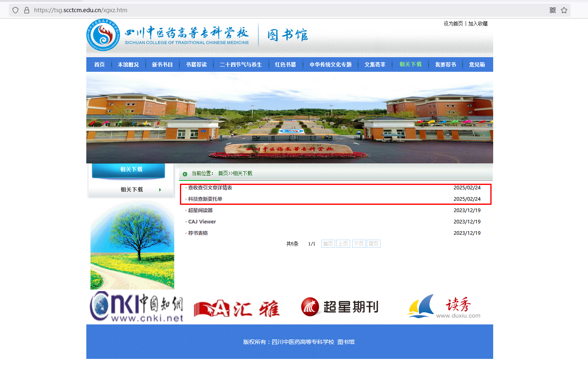Click the 下页 pagination button
588x367 pixels.
(x=359, y=244)
